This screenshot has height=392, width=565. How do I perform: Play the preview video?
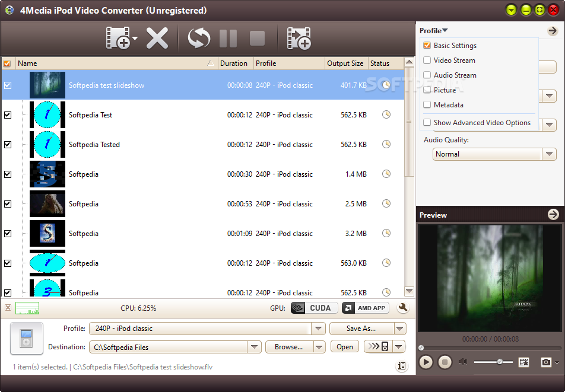pyautogui.click(x=426, y=362)
